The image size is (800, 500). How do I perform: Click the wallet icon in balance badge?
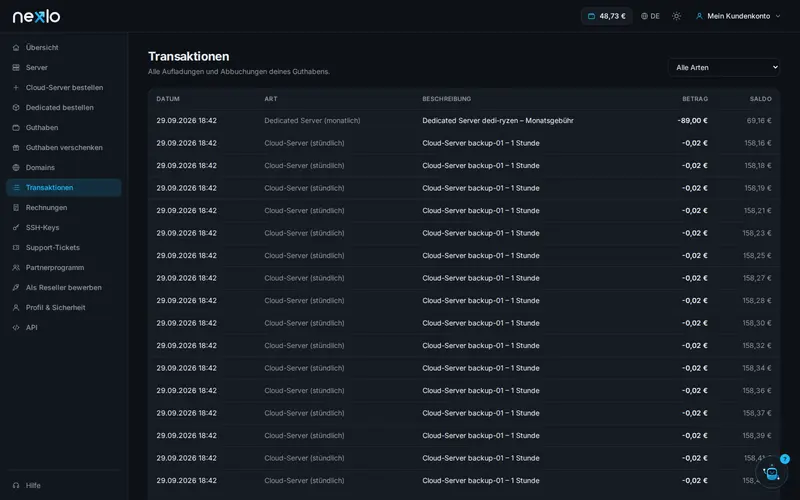tap(591, 16)
